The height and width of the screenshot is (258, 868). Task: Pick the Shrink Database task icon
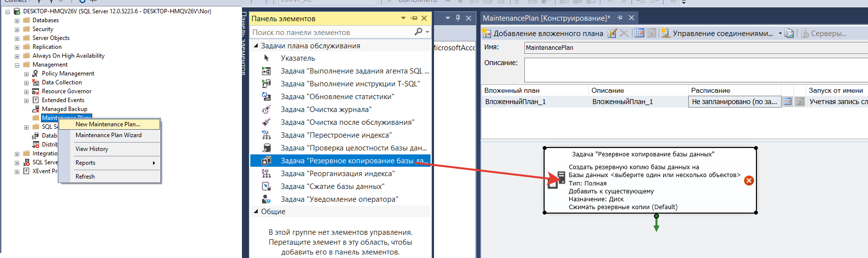266,186
